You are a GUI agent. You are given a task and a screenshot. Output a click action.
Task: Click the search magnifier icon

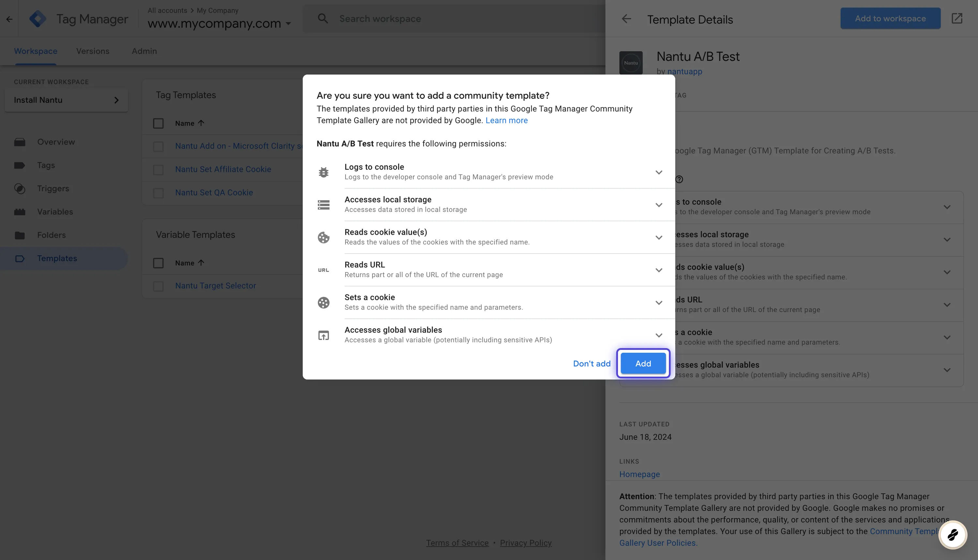coord(323,19)
